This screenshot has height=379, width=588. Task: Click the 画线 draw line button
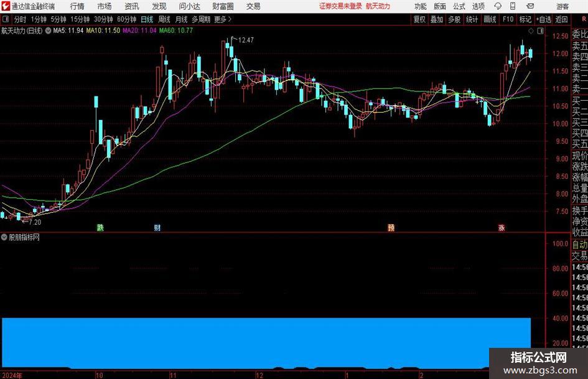[490, 19]
